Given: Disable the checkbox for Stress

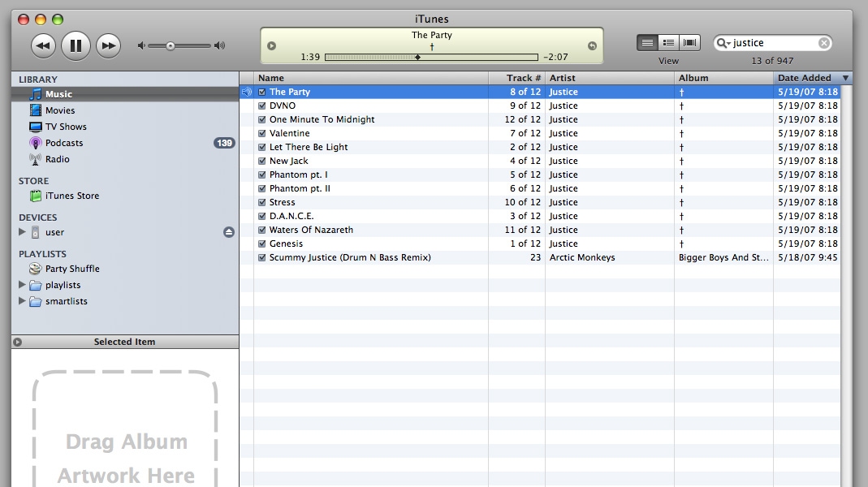Looking at the screenshot, I should tap(261, 202).
